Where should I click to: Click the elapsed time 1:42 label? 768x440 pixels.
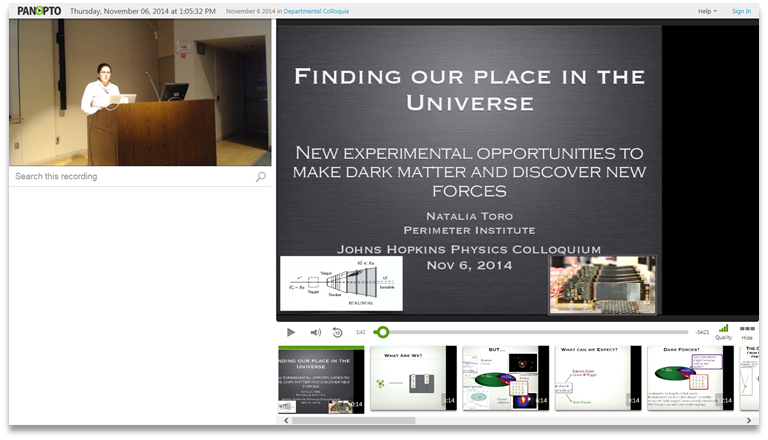coord(360,332)
